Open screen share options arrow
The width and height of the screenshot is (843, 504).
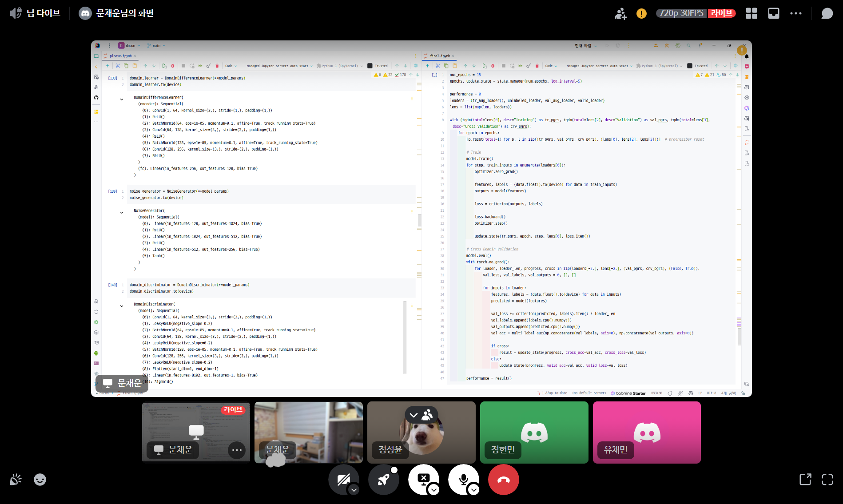[x=434, y=490]
